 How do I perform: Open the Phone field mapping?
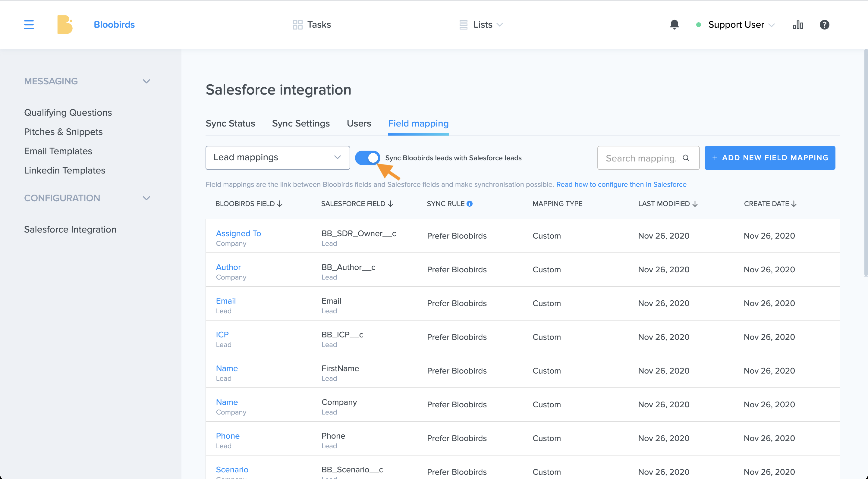pyautogui.click(x=228, y=436)
